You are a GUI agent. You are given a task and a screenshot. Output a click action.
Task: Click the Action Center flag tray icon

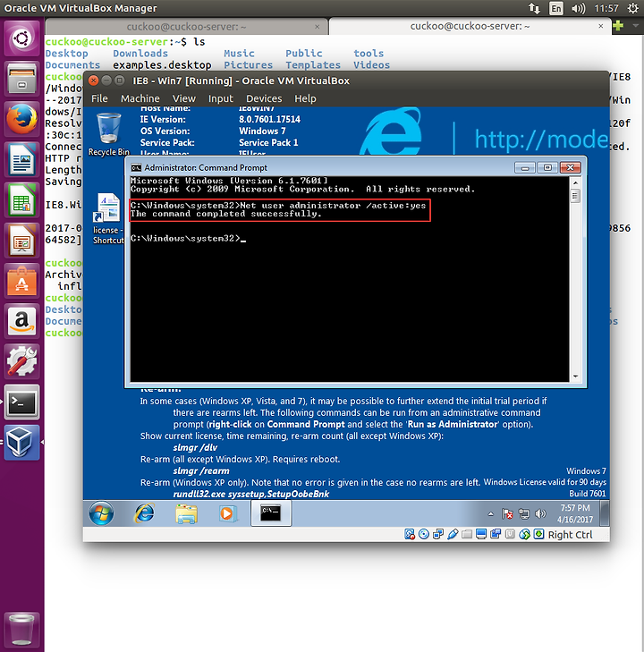pos(507,514)
